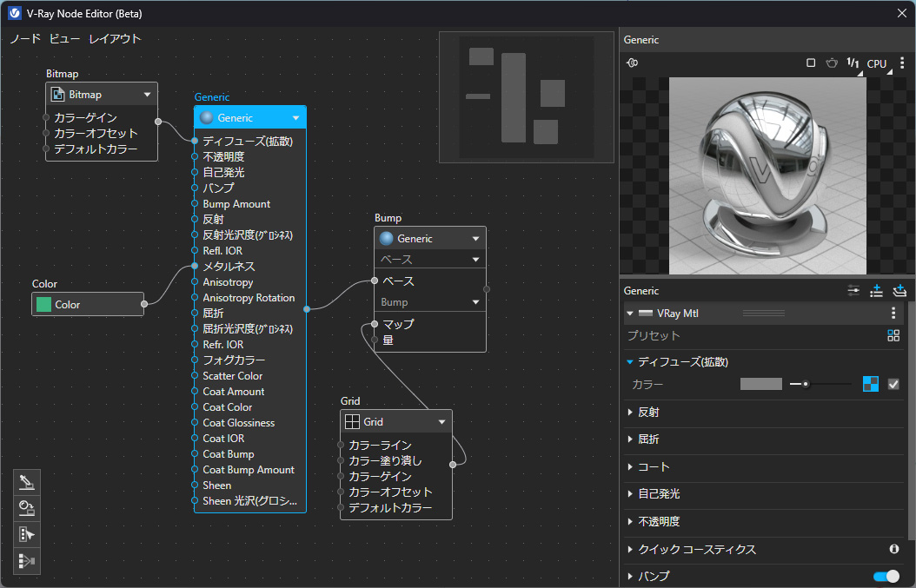The width and height of the screenshot is (916, 588).
Task: Open the ノード menu
Action: click(25, 39)
